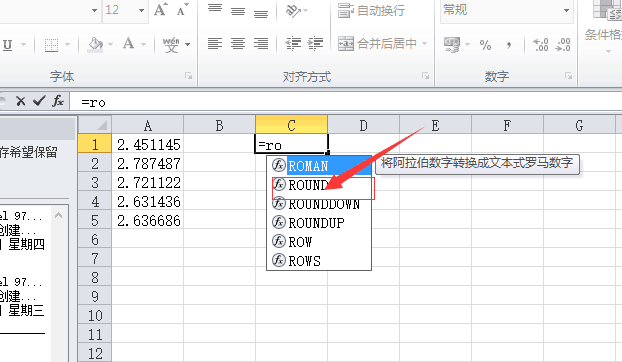622x362 pixels.
Task: Click the phonetic guide wén icon
Action: click(171, 45)
